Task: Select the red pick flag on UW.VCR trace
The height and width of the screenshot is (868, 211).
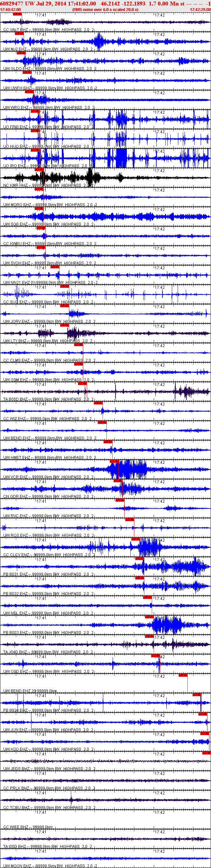Action: (x=114, y=461)
